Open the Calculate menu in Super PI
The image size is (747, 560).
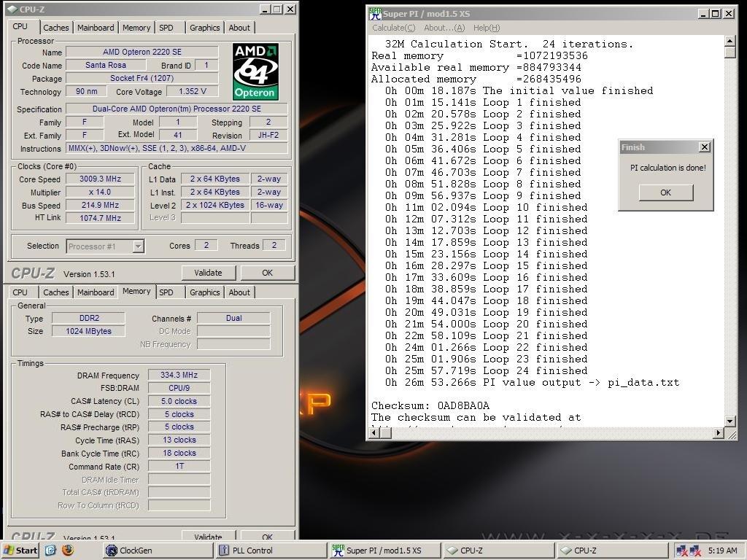pyautogui.click(x=393, y=28)
